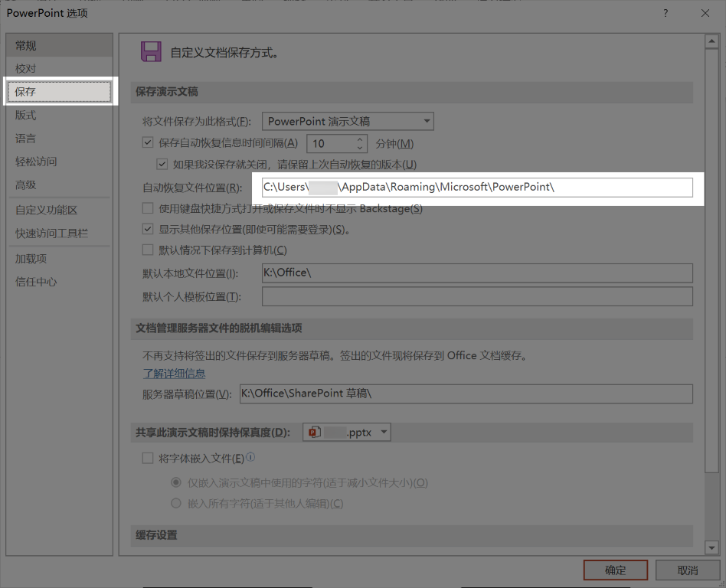Check the 将字体嵌入文件 checkbox

[x=148, y=458]
